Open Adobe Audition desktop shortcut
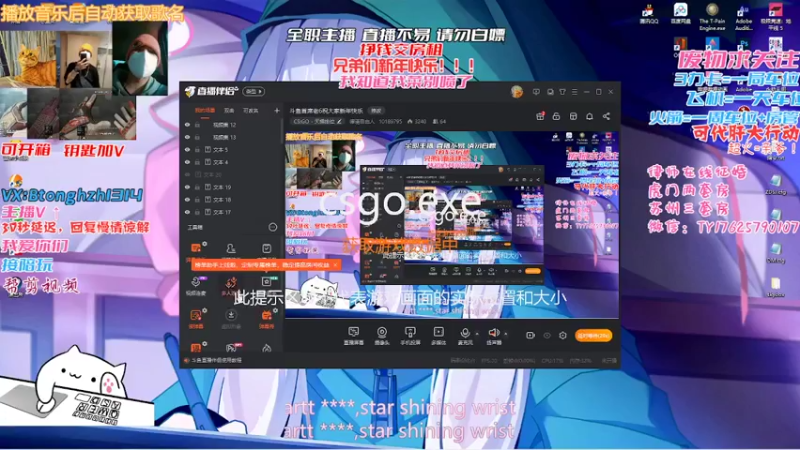The width and height of the screenshot is (800, 450). click(743, 16)
